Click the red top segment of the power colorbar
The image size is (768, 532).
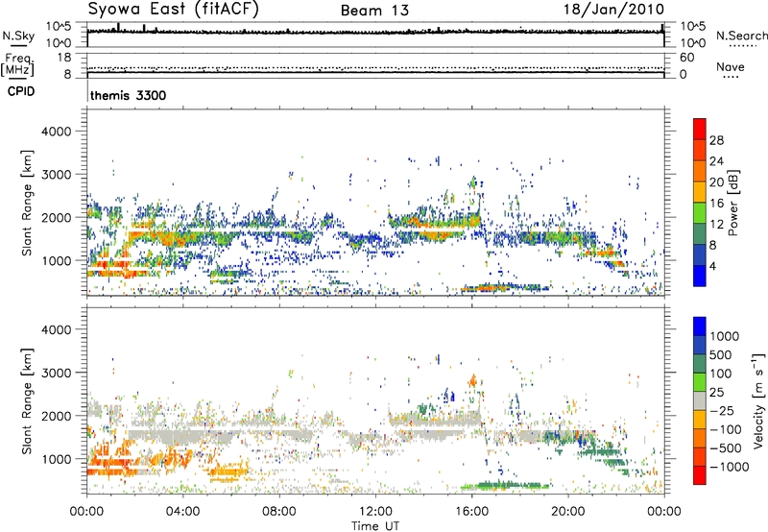tap(700, 129)
